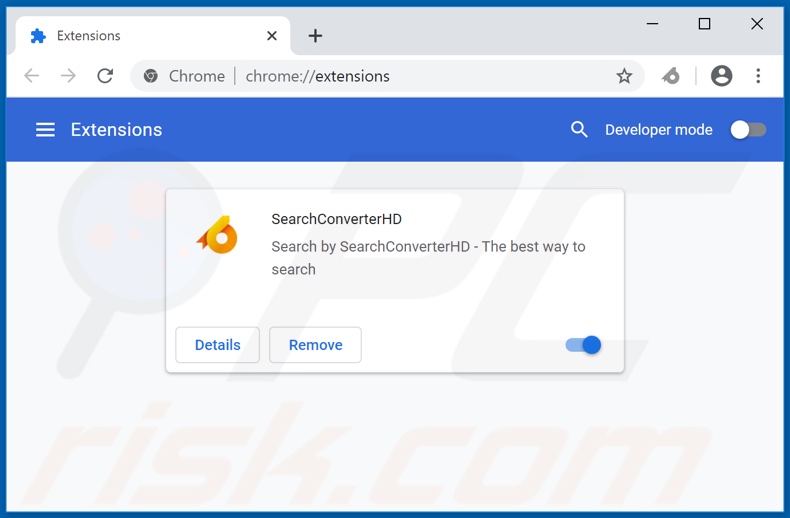
Task: Open Details for SearchConverterHD
Action: [x=218, y=345]
